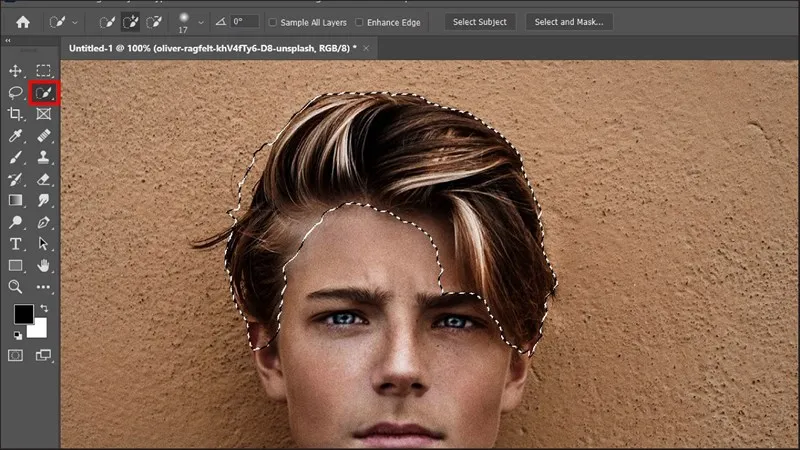The height and width of the screenshot is (450, 800).
Task: Pick the Eyedropper tool
Action: [16, 137]
